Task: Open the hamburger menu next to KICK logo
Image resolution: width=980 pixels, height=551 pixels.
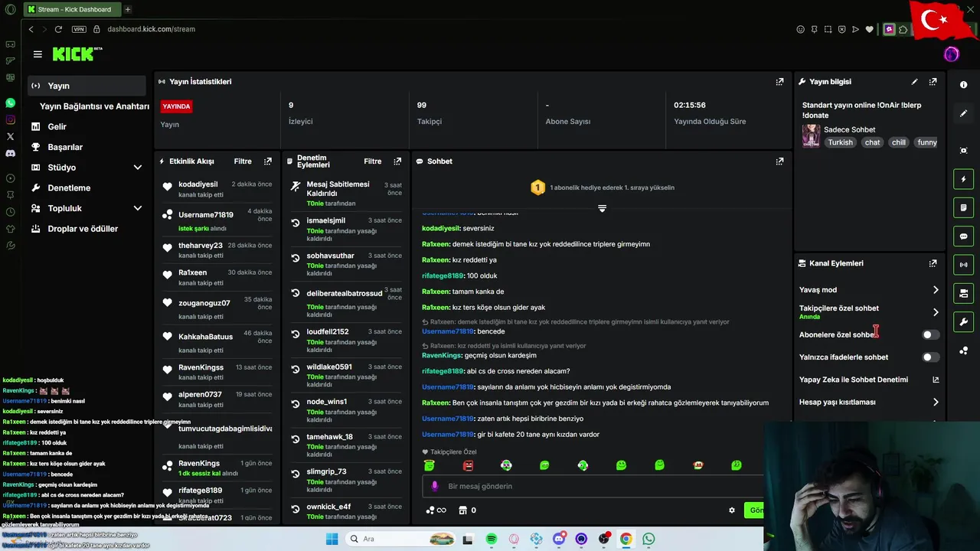Action: (x=38, y=54)
